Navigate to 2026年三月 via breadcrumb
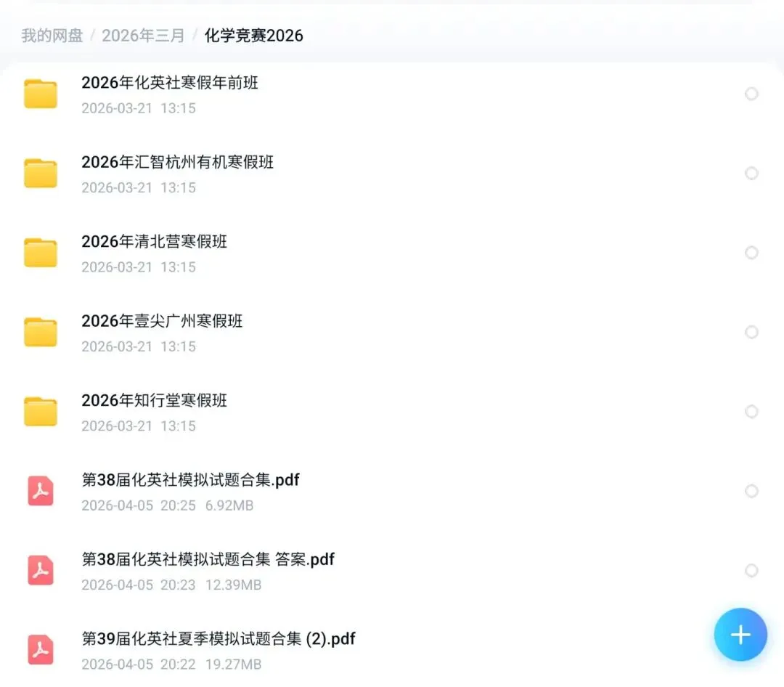Screen dimensions: 784x687 point(142,35)
